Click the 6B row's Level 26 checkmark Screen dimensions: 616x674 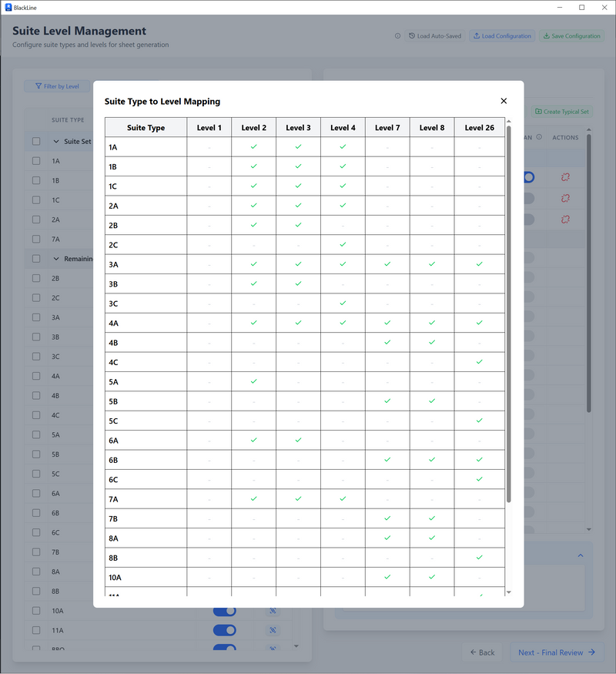[480, 460]
